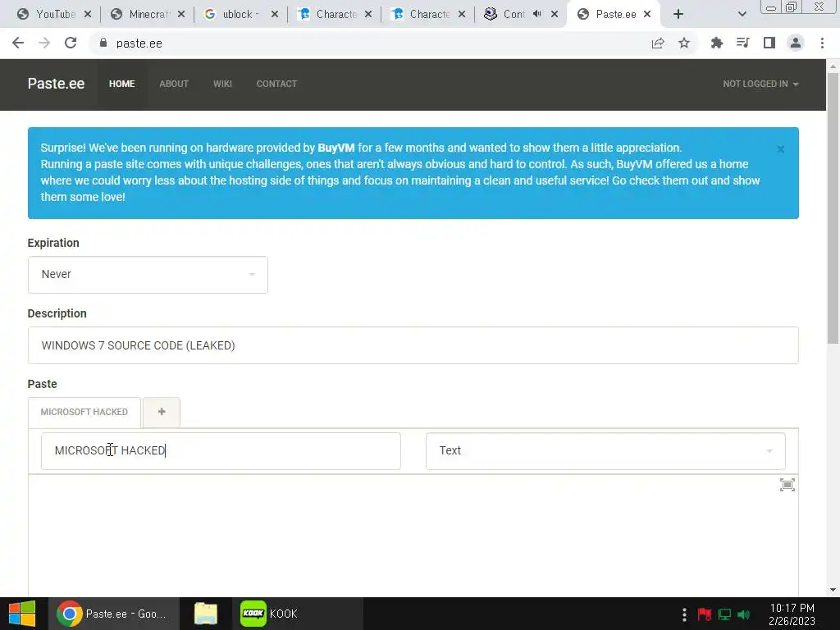Open a new browser tab
The width and height of the screenshot is (840, 630).
pos(678,14)
